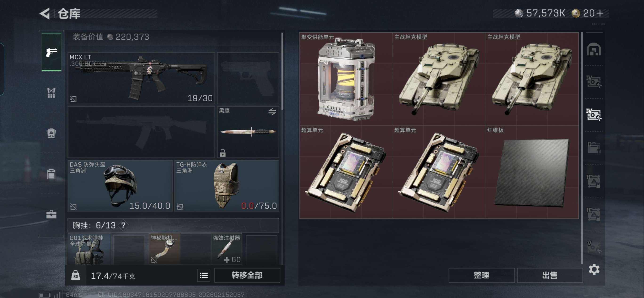644x298 pixels.
Task: Expand the level V storage box
Action: (x=594, y=247)
